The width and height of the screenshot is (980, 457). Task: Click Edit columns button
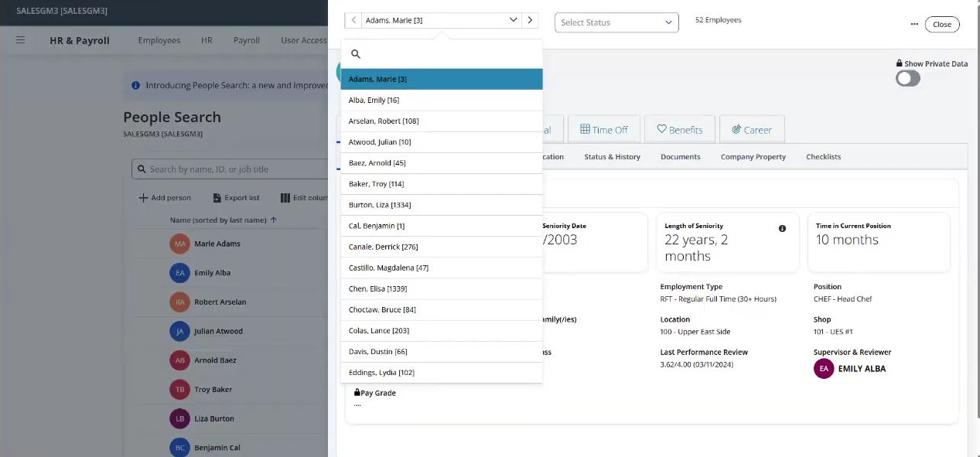(304, 198)
